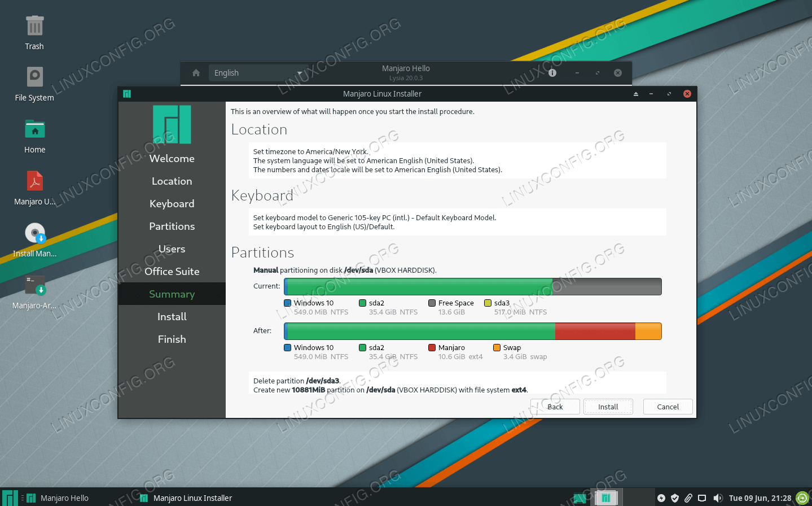Switch to Manjaro Hello in the taskbar
This screenshot has height=506, width=812.
[58, 498]
